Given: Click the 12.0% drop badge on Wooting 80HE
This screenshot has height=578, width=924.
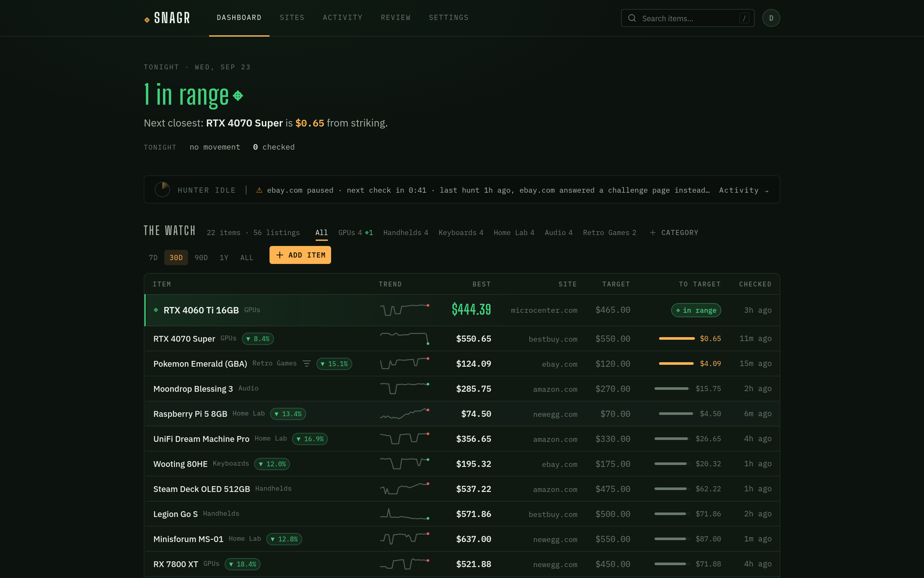Looking at the screenshot, I should point(272,464).
